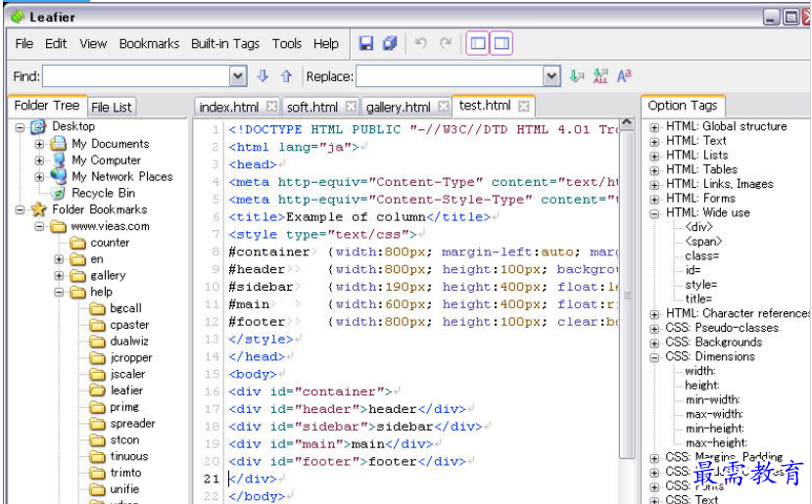Image resolution: width=812 pixels, height=504 pixels.
Task: Open the Replace field dropdown arrow
Action: (552, 76)
